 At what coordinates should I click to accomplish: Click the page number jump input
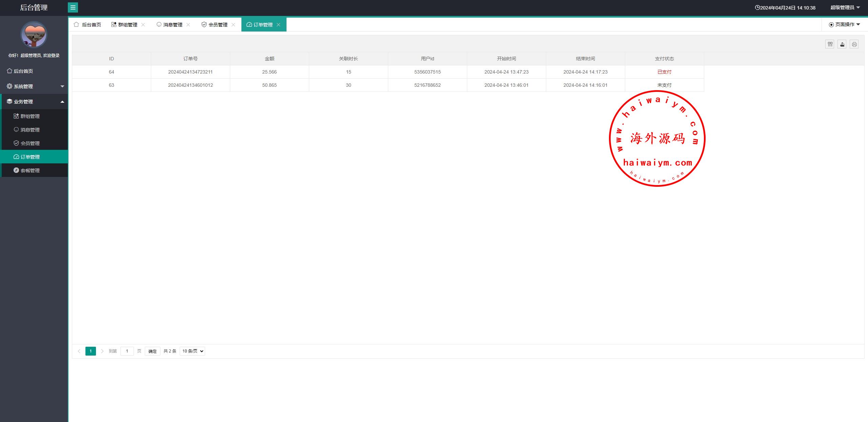tap(127, 351)
